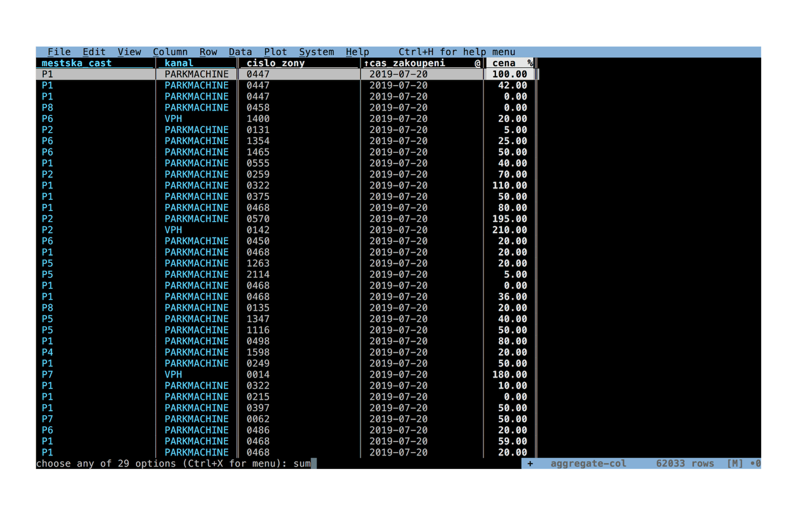
Task: Click the aggregator input field containing sum
Action: click(303, 464)
